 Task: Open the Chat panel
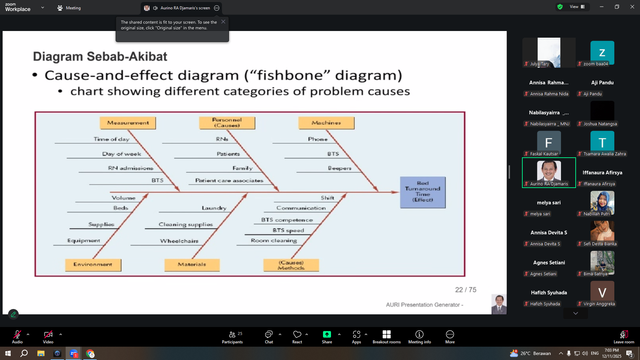tap(269, 337)
